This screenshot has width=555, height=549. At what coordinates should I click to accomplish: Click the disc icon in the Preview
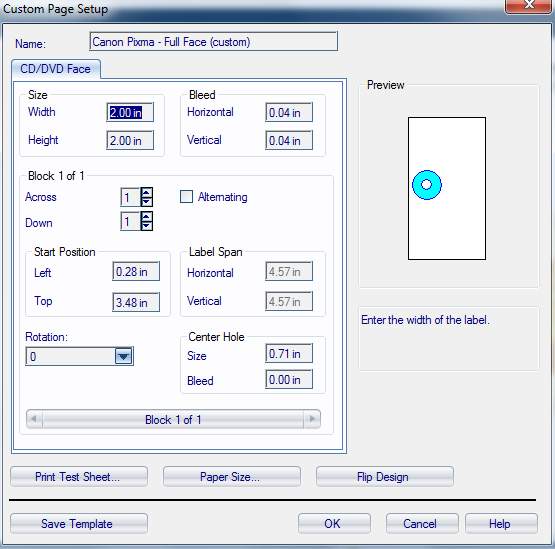pos(427,185)
